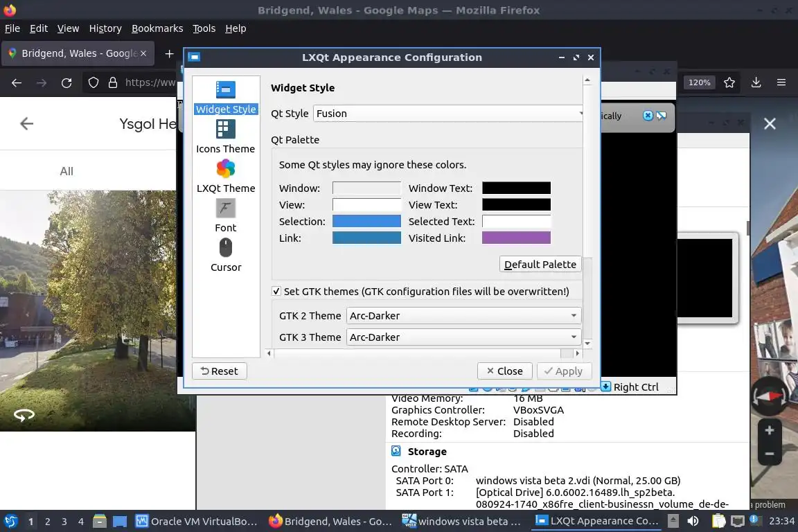Toggle the Set GTK themes checkbox
The height and width of the screenshot is (532, 798).
point(276,291)
